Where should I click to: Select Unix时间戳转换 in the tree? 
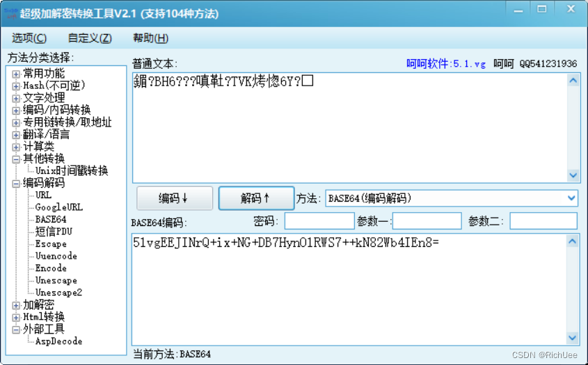tap(72, 171)
